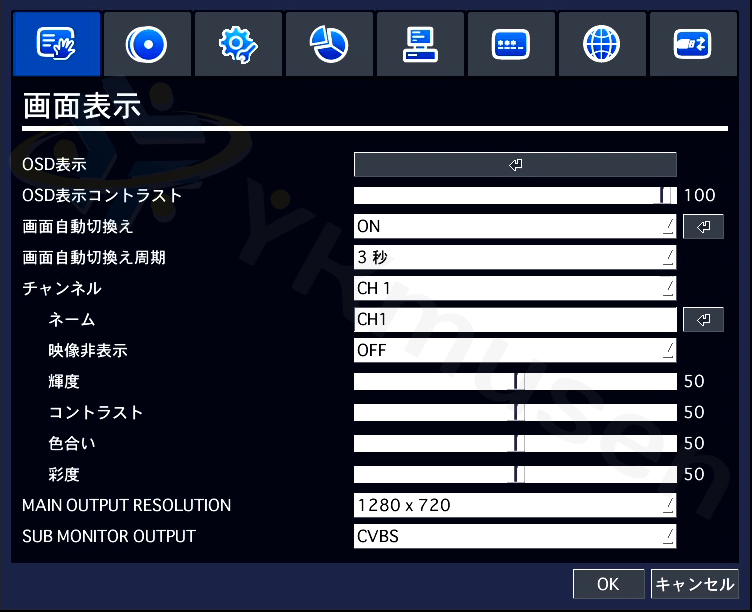752x612 pixels.
Task: Open the globe network icon tab
Action: click(602, 45)
